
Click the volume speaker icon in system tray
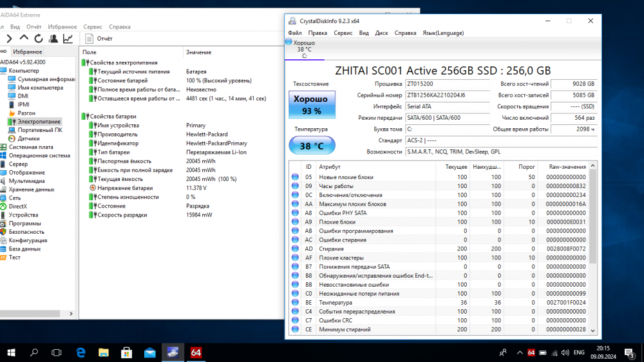565,352
